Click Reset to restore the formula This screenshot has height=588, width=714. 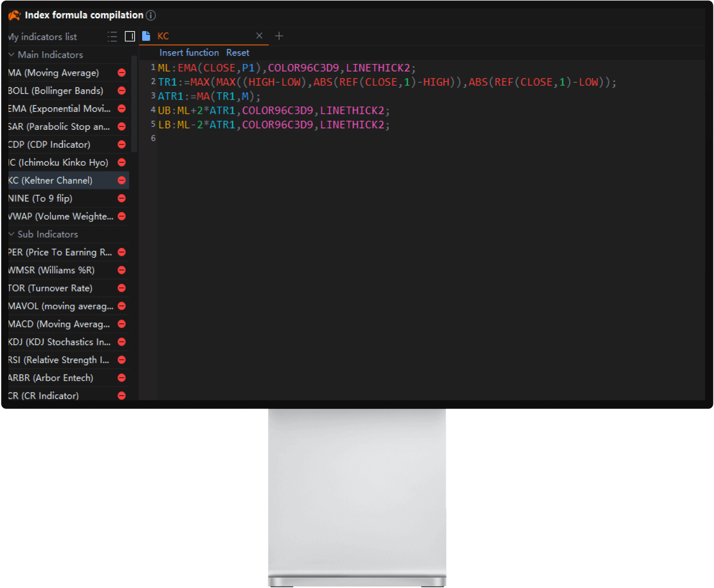(x=237, y=52)
